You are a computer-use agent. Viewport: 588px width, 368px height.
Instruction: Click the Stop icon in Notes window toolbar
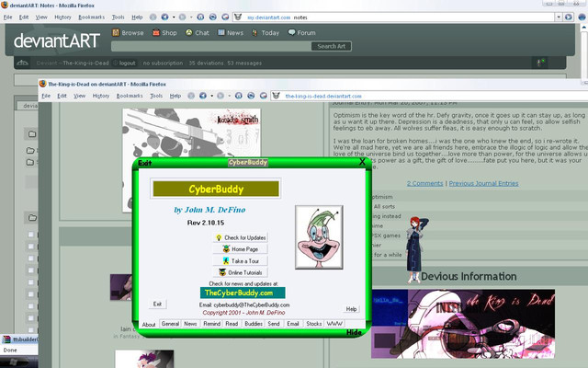click(x=153, y=17)
